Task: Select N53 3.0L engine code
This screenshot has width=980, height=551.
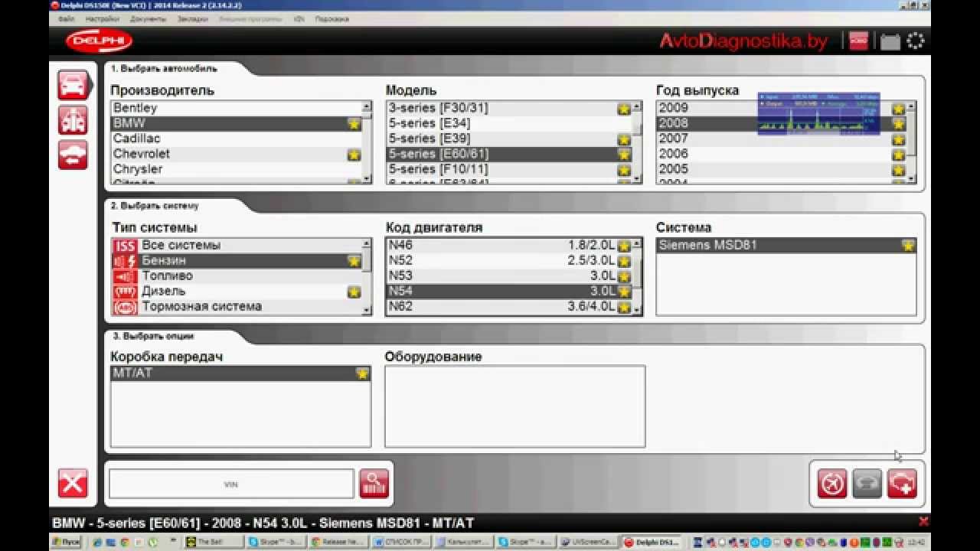Action: (x=509, y=276)
